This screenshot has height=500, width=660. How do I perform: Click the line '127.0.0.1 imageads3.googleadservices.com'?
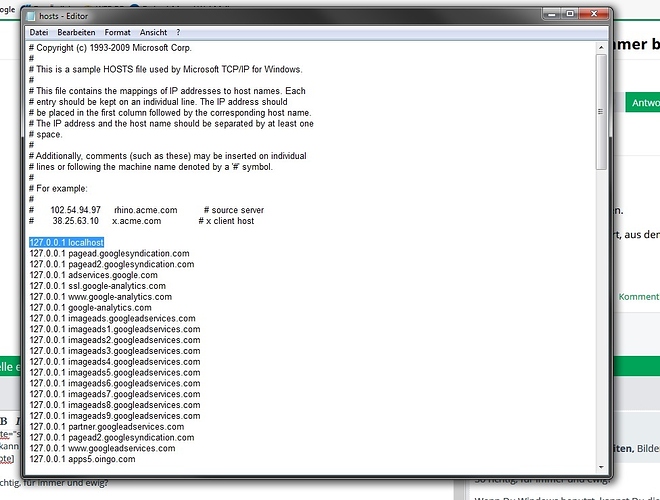[115, 351]
